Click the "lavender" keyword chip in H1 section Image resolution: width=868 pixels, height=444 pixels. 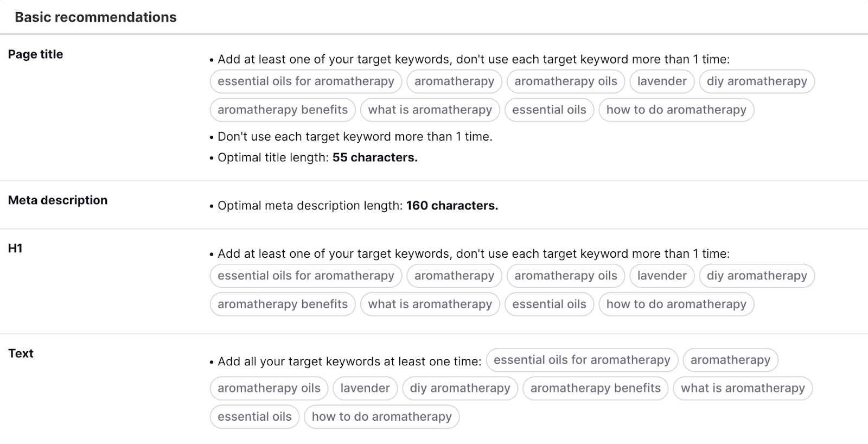(x=662, y=276)
